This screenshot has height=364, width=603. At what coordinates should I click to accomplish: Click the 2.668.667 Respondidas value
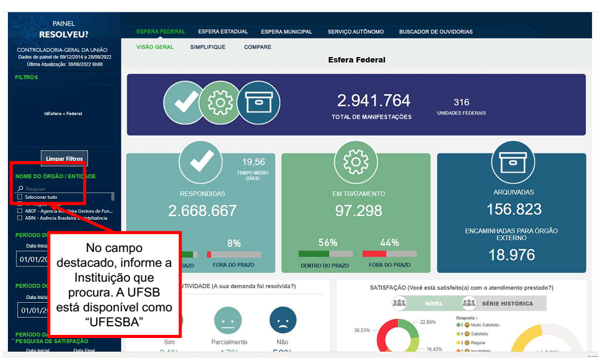click(202, 210)
